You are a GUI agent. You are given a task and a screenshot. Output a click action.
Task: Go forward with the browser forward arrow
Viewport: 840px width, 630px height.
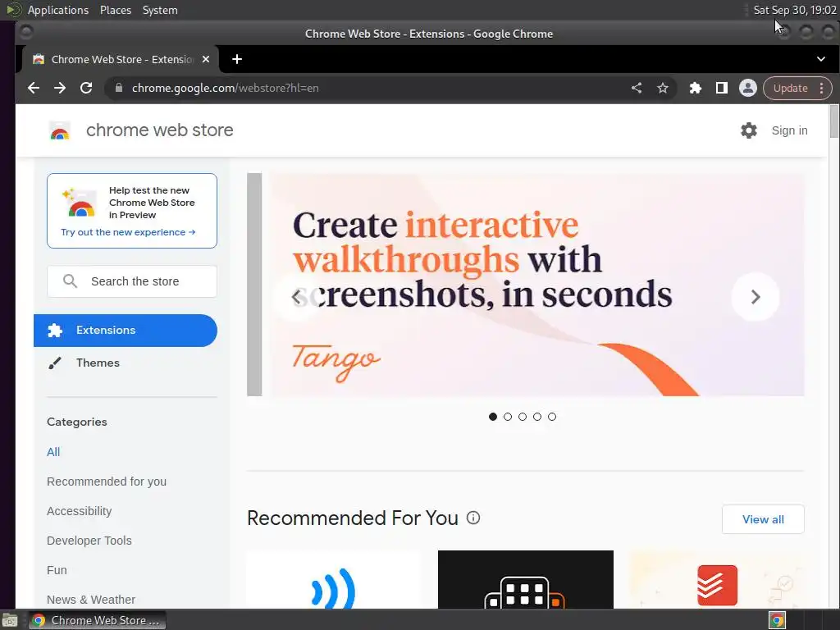coord(60,88)
